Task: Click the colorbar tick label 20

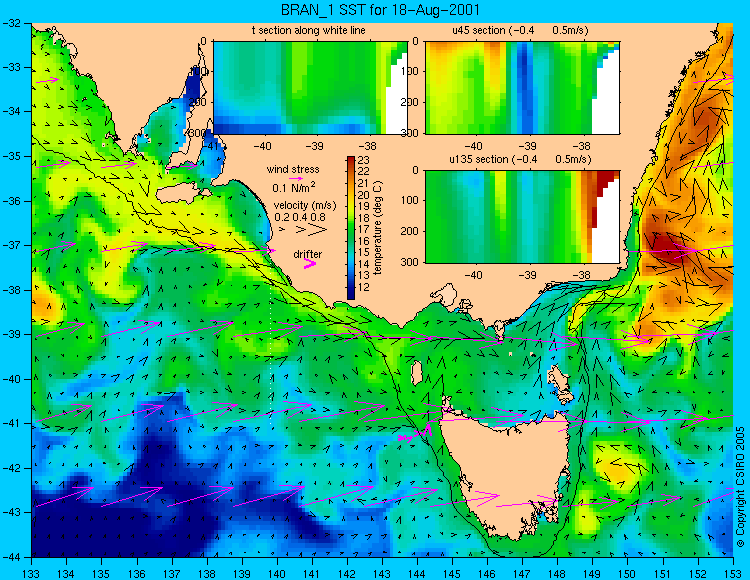Action: (364, 195)
